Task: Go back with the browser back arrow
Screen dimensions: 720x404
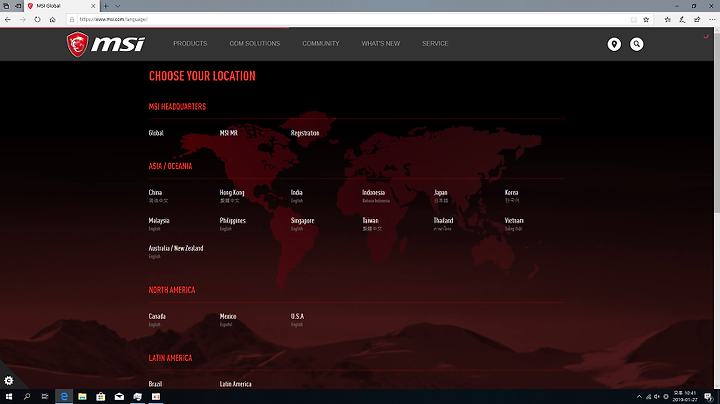Action: point(8,19)
